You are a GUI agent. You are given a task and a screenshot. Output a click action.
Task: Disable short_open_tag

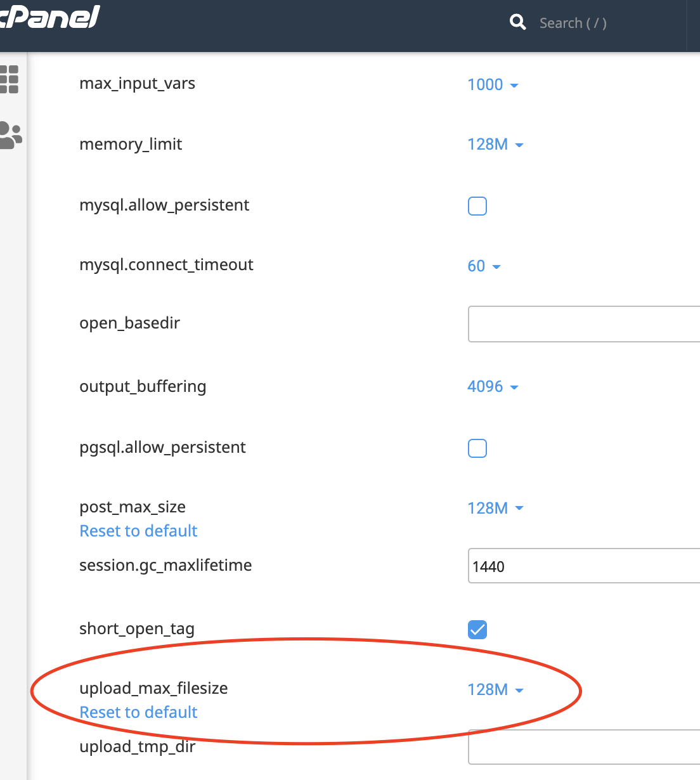click(477, 630)
